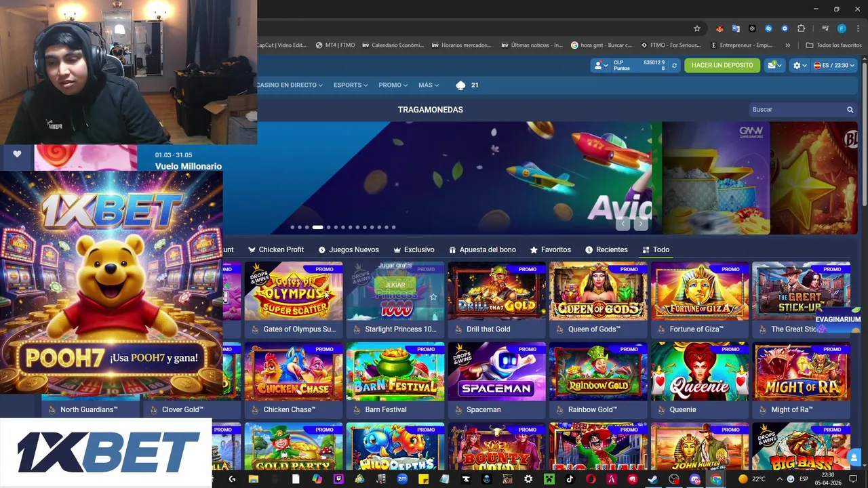
Task: Show next banner with right arrow
Action: coord(641,224)
